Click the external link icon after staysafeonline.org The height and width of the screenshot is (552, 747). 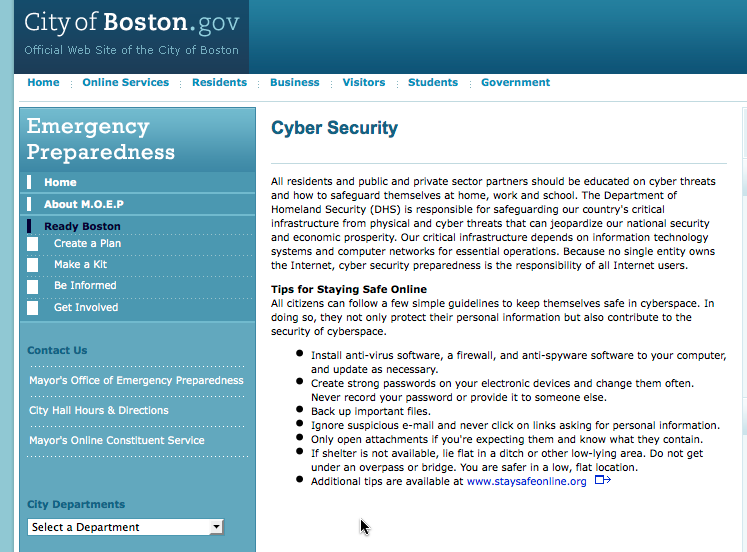pos(602,481)
